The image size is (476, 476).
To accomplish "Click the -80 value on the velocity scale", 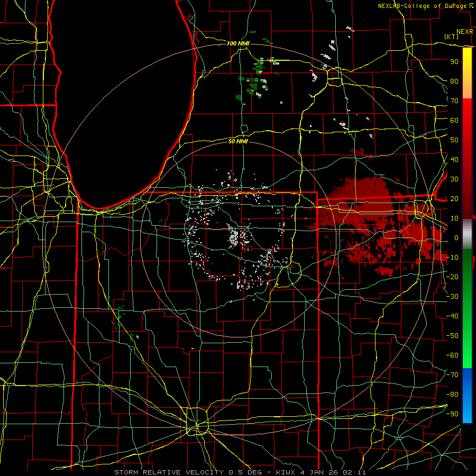I will tap(452, 395).
